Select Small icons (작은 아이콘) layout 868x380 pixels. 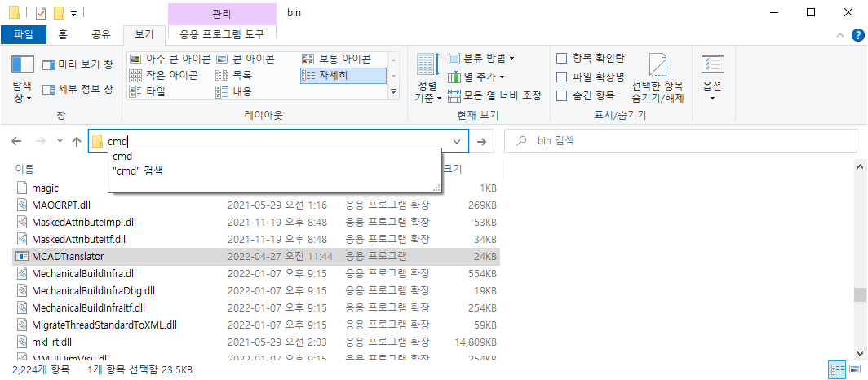pos(164,75)
